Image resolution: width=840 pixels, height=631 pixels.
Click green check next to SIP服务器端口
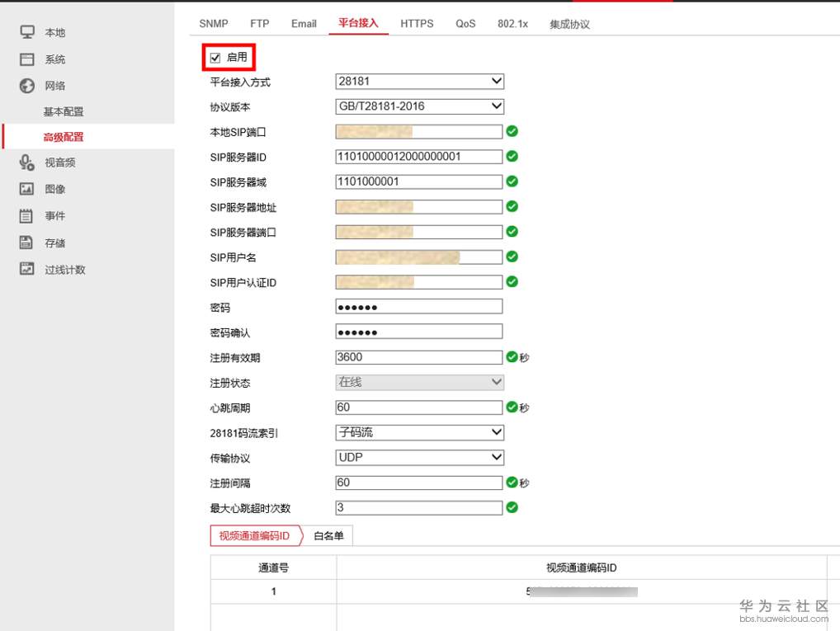(512, 232)
